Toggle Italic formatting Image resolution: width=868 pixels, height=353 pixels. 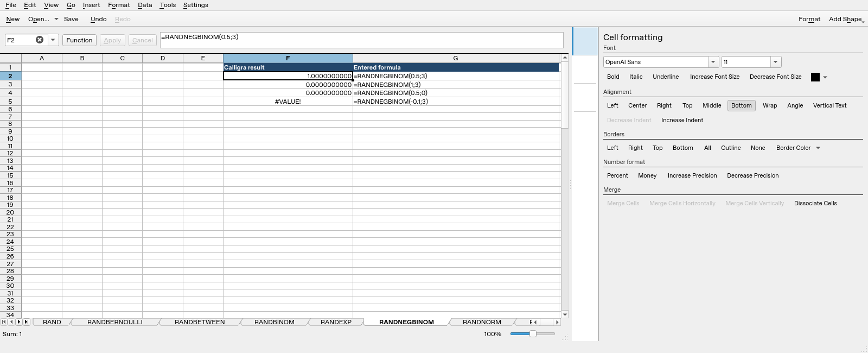point(636,77)
